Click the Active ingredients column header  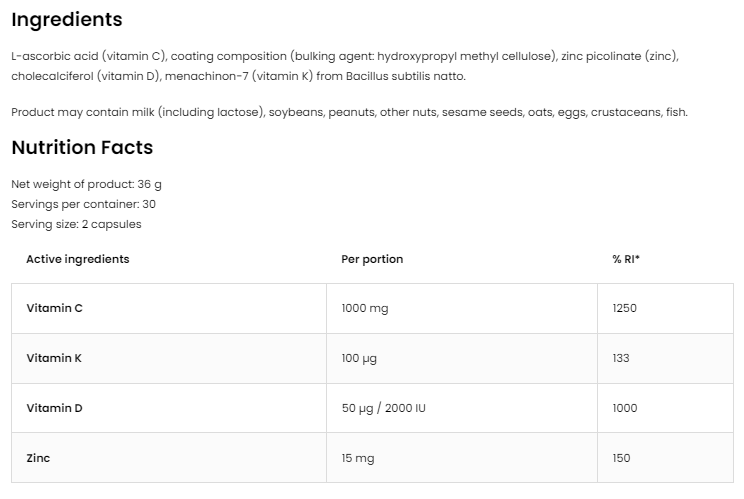click(x=78, y=259)
